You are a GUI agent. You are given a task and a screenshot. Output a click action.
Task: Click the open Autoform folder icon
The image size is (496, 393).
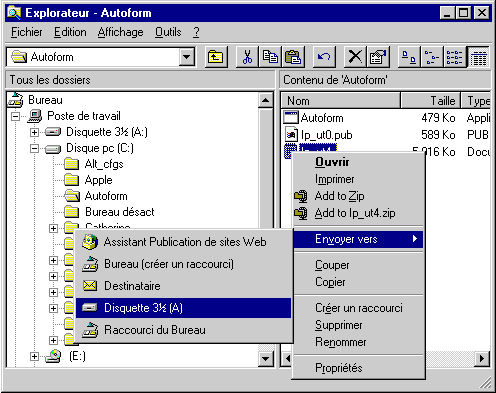click(72, 196)
